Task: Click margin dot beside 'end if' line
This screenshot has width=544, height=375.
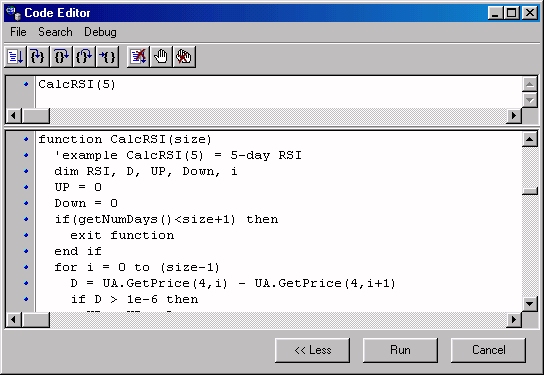Action: (x=26, y=251)
